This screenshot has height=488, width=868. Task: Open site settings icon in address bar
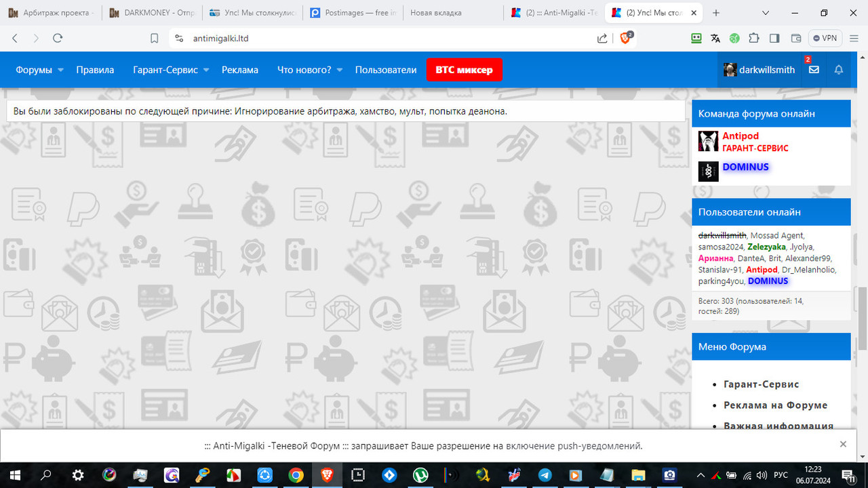click(179, 39)
